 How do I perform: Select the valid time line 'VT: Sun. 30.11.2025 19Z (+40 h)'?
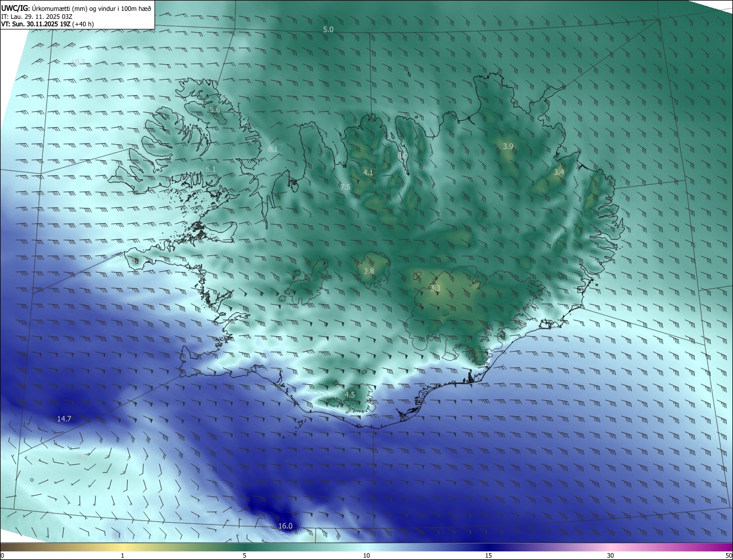click(48, 24)
